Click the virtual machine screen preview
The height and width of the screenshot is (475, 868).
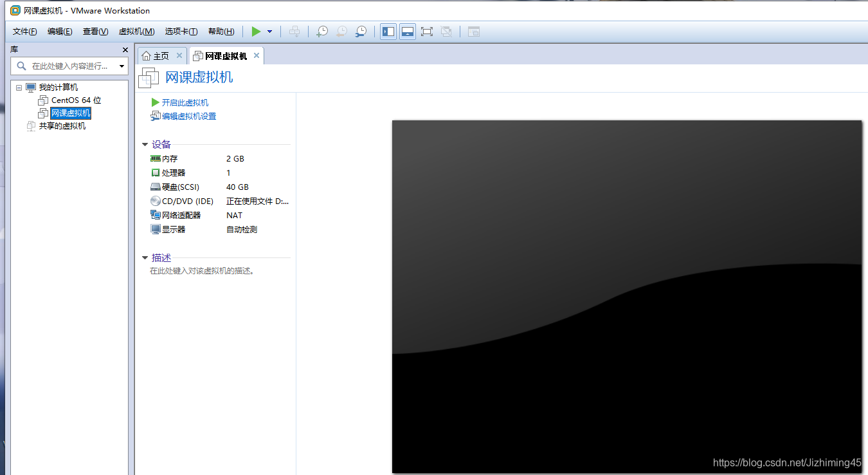coord(627,297)
